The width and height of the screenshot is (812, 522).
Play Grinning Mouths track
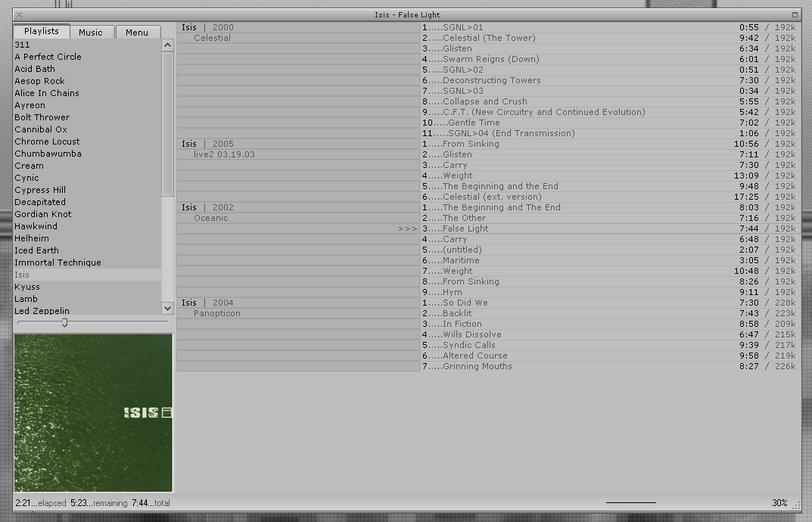(609, 366)
